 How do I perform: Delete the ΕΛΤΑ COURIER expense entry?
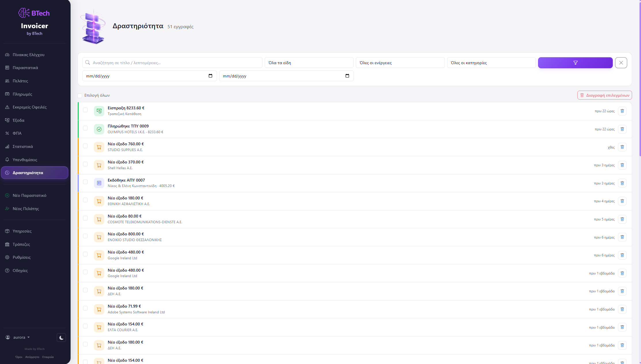[622, 327]
